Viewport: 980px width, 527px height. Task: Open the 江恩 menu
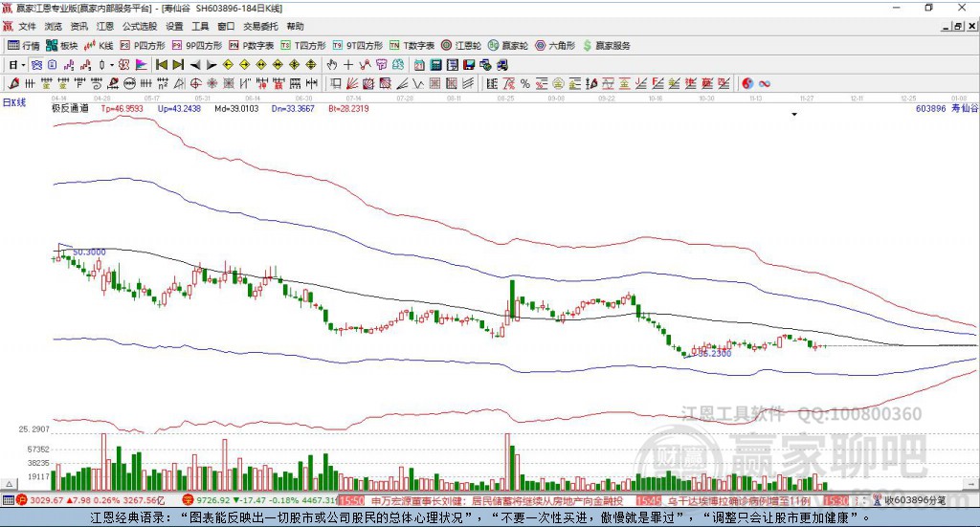105,26
